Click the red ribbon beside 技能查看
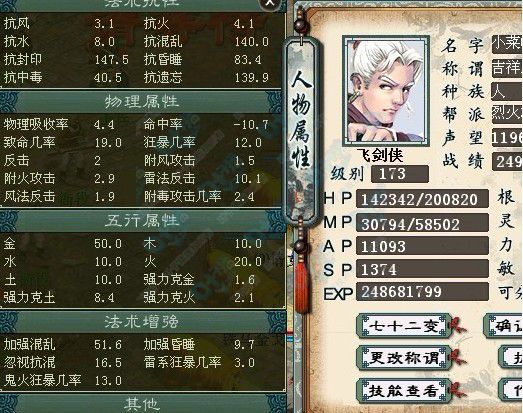This screenshot has width=523, height=413. pos(457,390)
